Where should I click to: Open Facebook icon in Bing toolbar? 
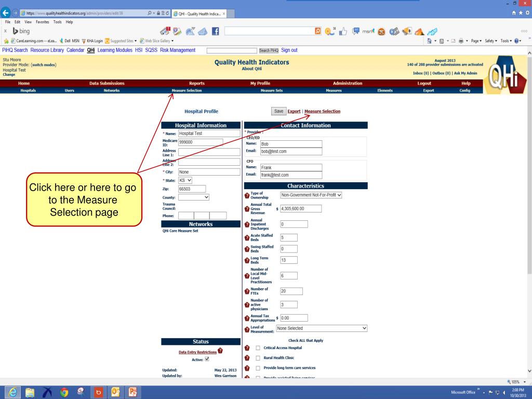[x=216, y=31]
